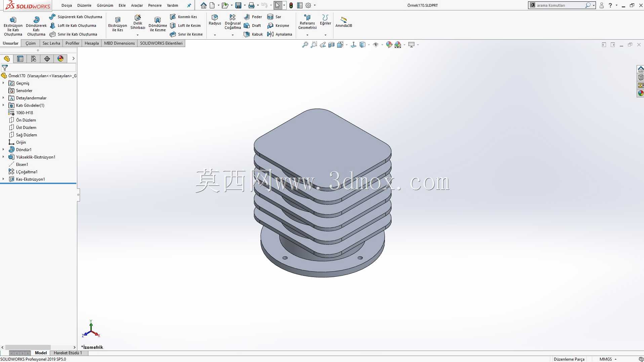The image size is (644, 362).
Task: Open Referans Geometrisi dropdown arrow
Action: point(307,35)
